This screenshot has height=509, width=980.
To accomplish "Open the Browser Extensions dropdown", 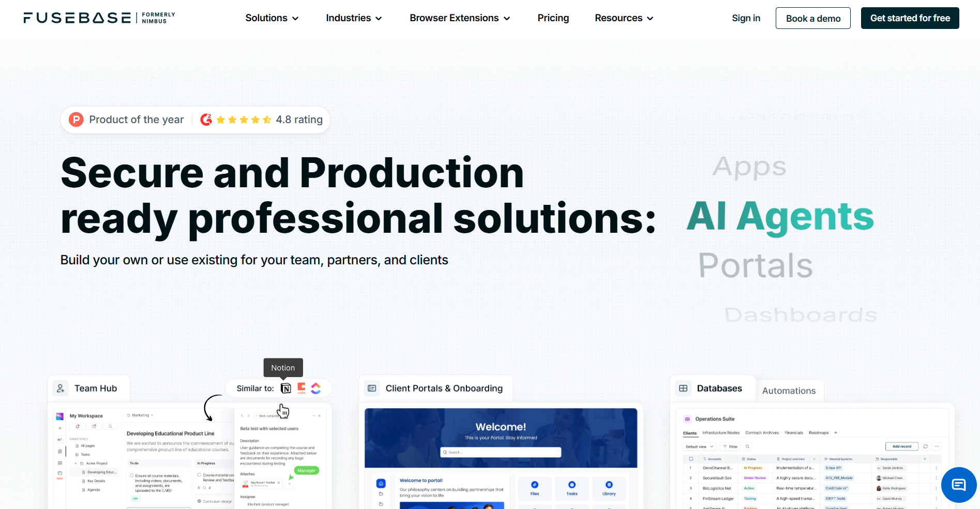I will pos(460,18).
